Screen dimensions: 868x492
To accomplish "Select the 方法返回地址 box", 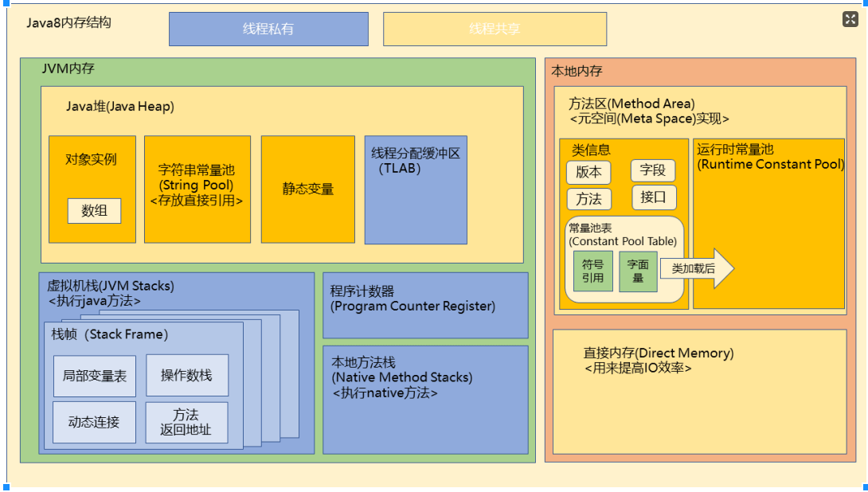I will click(x=186, y=422).
